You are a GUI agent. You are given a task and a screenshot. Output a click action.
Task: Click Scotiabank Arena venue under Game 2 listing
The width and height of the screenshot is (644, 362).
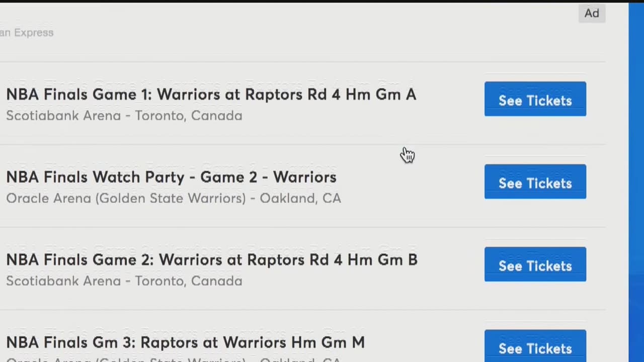pos(63,281)
